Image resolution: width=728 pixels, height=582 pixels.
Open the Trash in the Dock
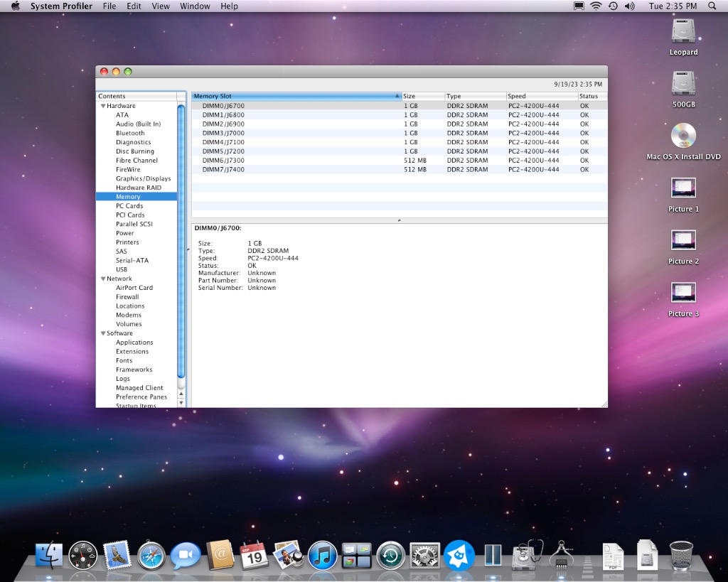(682, 556)
